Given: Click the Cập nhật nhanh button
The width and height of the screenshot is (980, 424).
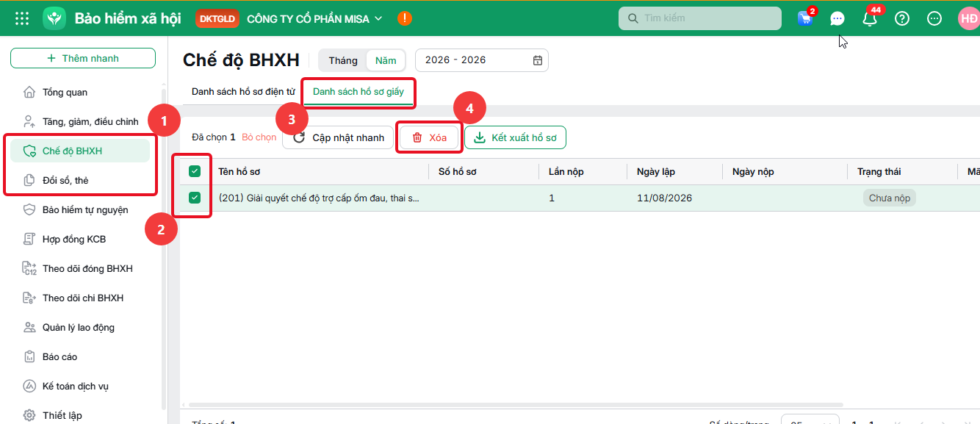Looking at the screenshot, I should 338,137.
